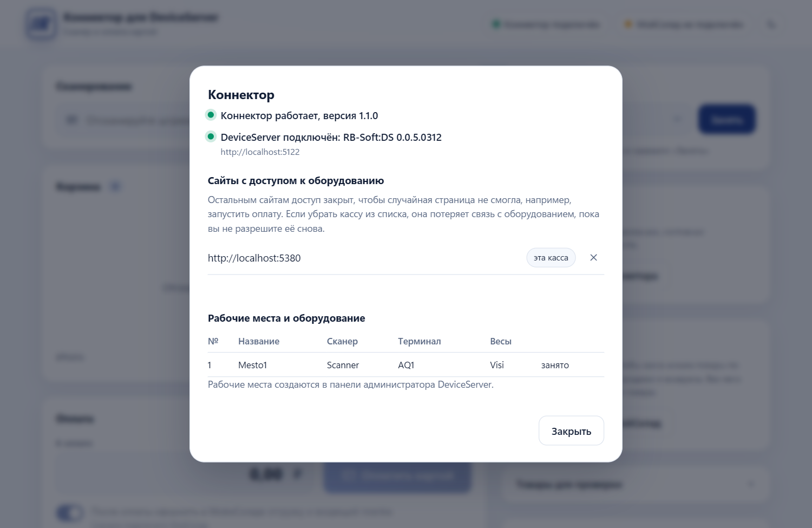Select the "Mesto1" workplace name cell
The image size is (812, 528).
(252, 365)
